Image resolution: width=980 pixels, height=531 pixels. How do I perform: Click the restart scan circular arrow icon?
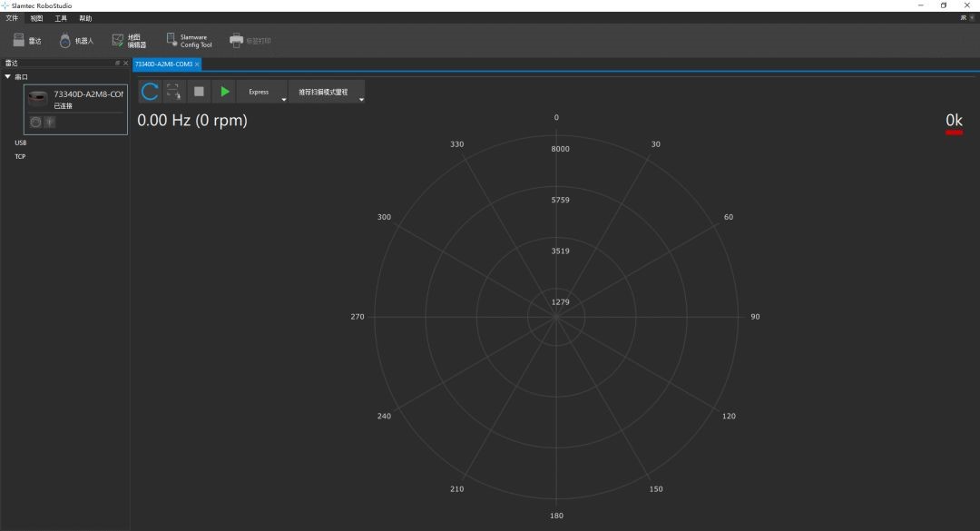pos(151,92)
